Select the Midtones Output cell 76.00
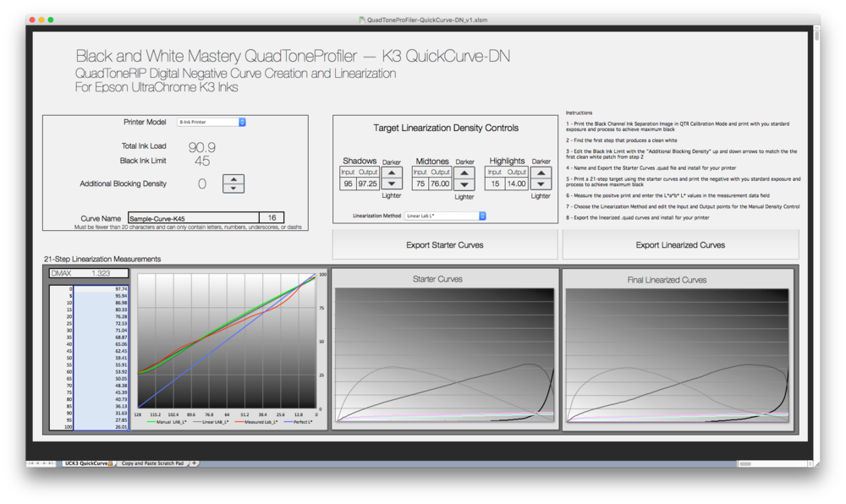Viewport: 846px width, 504px height. tap(440, 184)
